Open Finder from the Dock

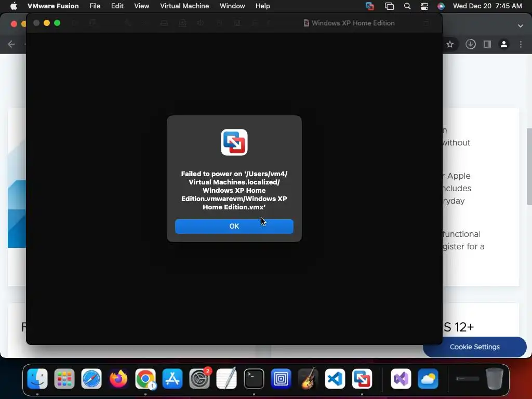pos(37,379)
